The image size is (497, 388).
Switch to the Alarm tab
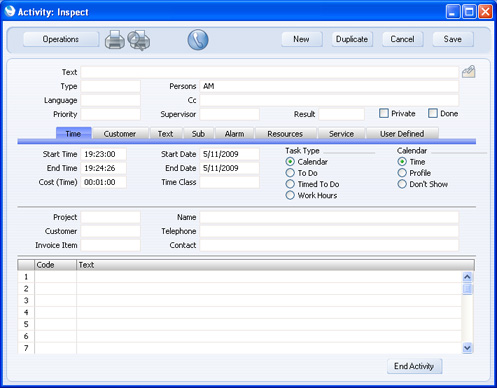click(234, 134)
